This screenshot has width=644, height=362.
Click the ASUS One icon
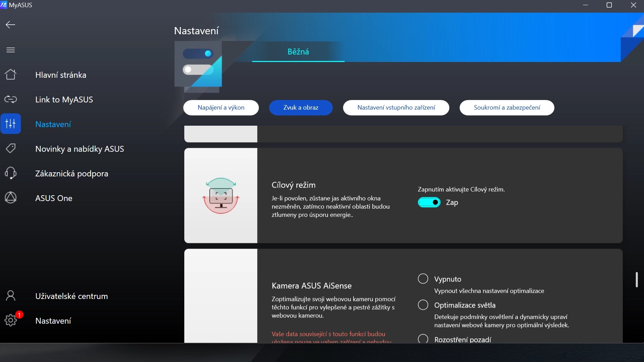click(x=11, y=198)
